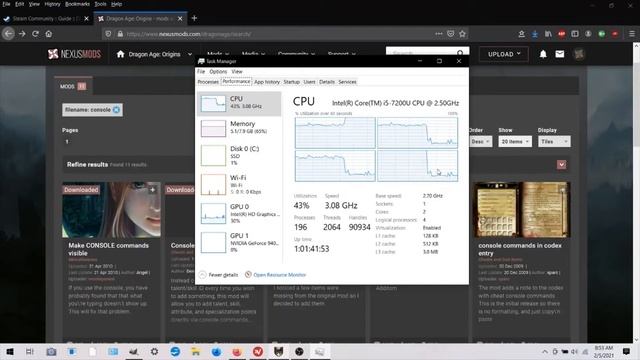Select the Mods results tab
The width and height of the screenshot is (640, 360).
point(73,86)
